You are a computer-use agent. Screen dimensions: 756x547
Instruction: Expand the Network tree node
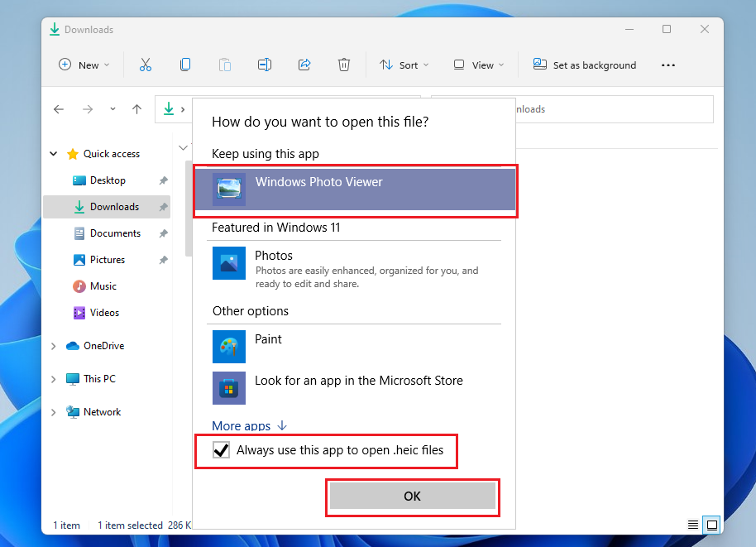click(x=54, y=412)
